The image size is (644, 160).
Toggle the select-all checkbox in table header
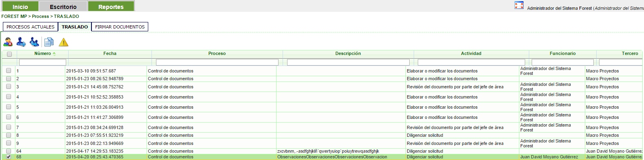[x=9, y=54]
